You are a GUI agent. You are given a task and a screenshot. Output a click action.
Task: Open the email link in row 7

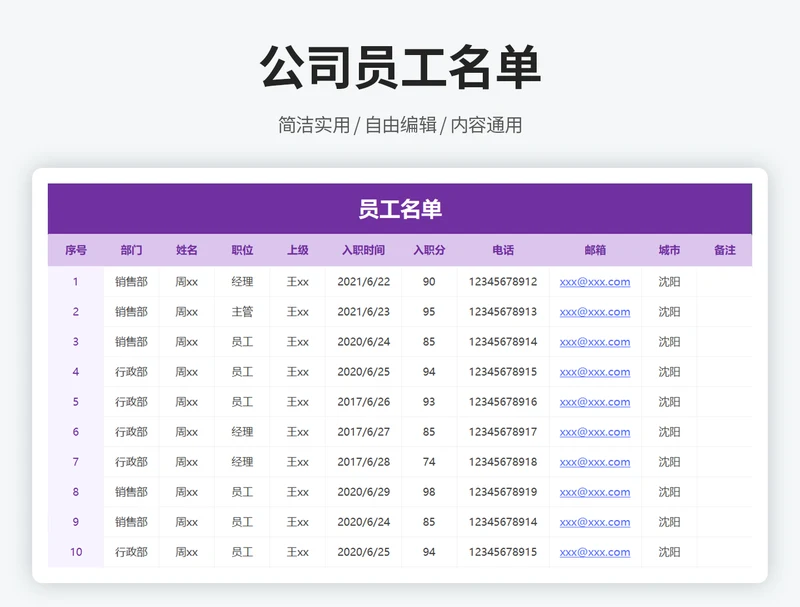(x=595, y=462)
